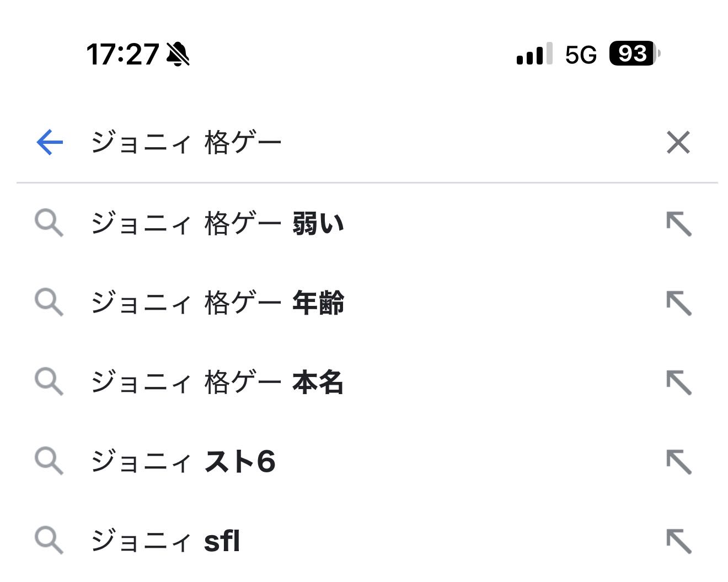Tap magnifier icon next to スト6 suggestion
The height and width of the screenshot is (582, 728).
[x=49, y=461]
